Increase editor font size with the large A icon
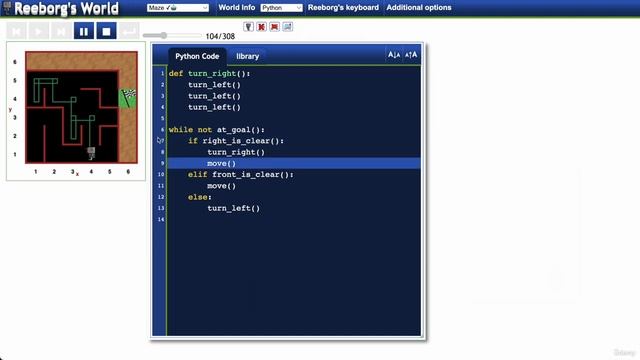 point(411,55)
